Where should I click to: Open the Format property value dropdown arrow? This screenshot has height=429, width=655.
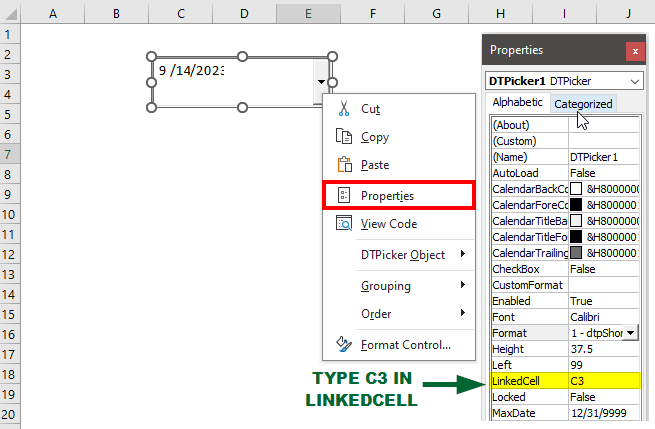(630, 333)
